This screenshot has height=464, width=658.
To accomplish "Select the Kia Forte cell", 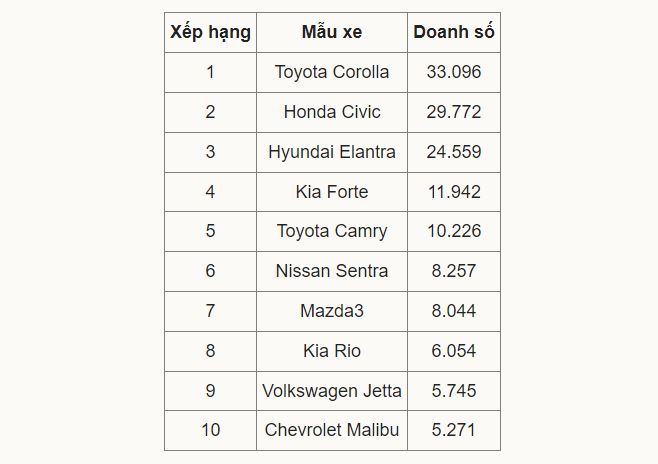I will pyautogui.click(x=332, y=192).
